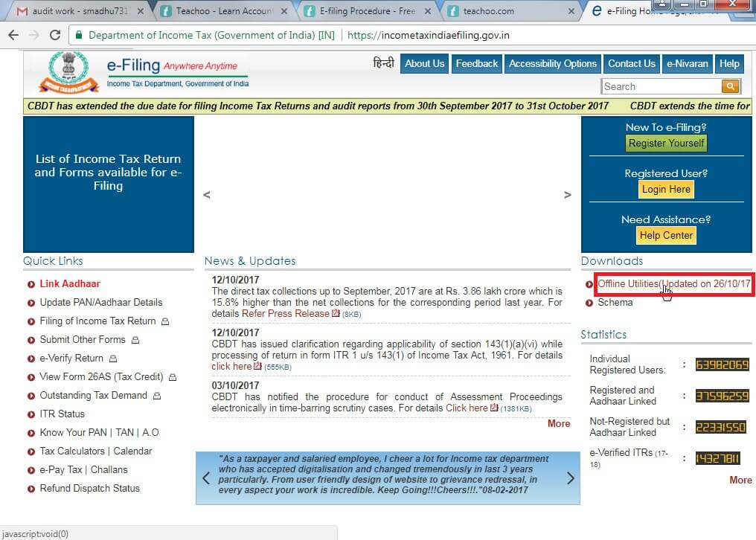Show previous banner slide arrow
The image size is (756, 540).
(207, 195)
